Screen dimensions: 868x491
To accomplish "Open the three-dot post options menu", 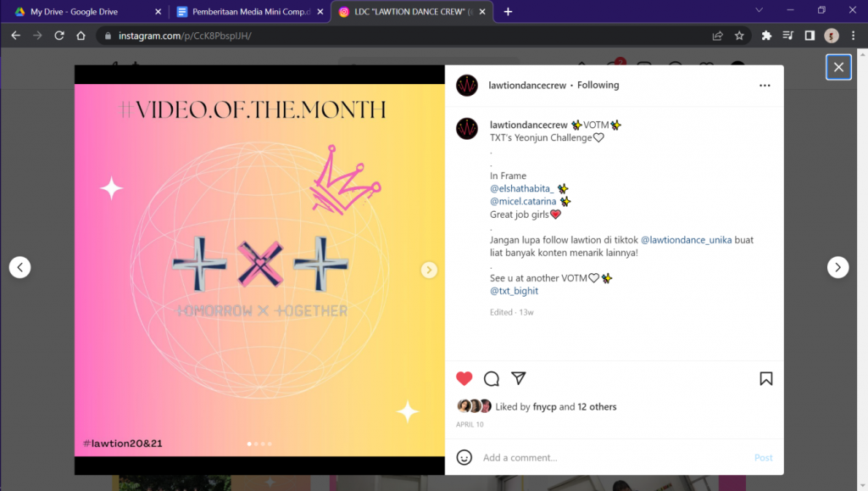I will tap(765, 86).
